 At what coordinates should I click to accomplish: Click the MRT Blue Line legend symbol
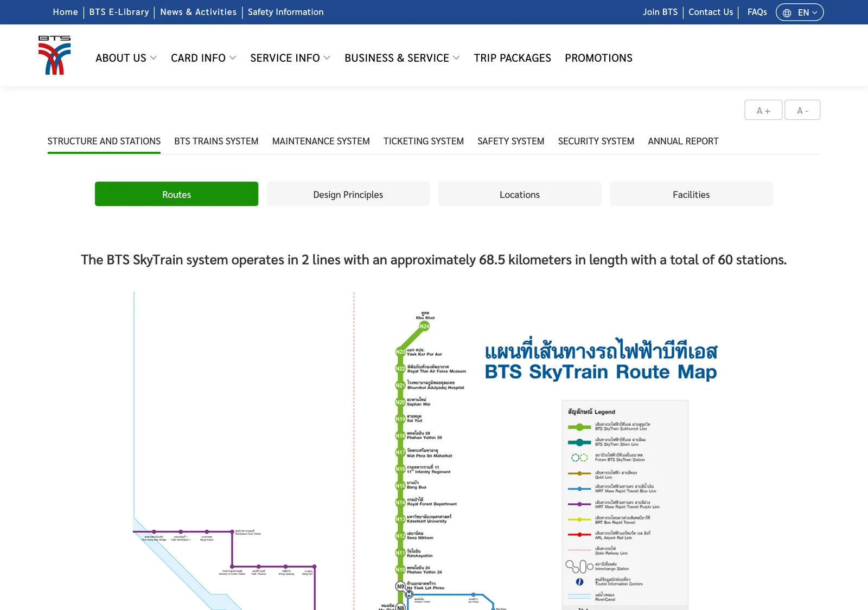pos(579,489)
